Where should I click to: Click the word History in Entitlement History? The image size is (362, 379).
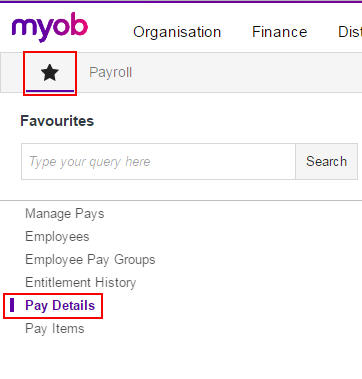(x=116, y=283)
